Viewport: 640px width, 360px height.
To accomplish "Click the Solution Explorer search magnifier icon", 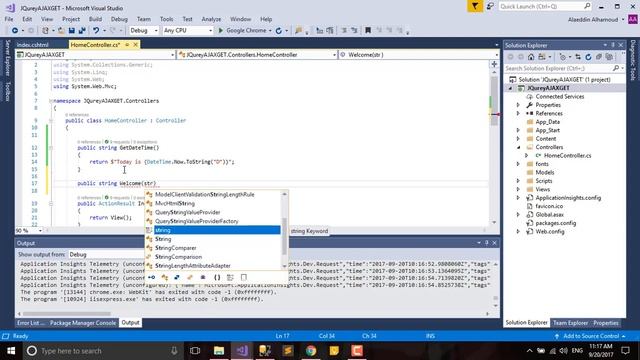I will (616, 68).
